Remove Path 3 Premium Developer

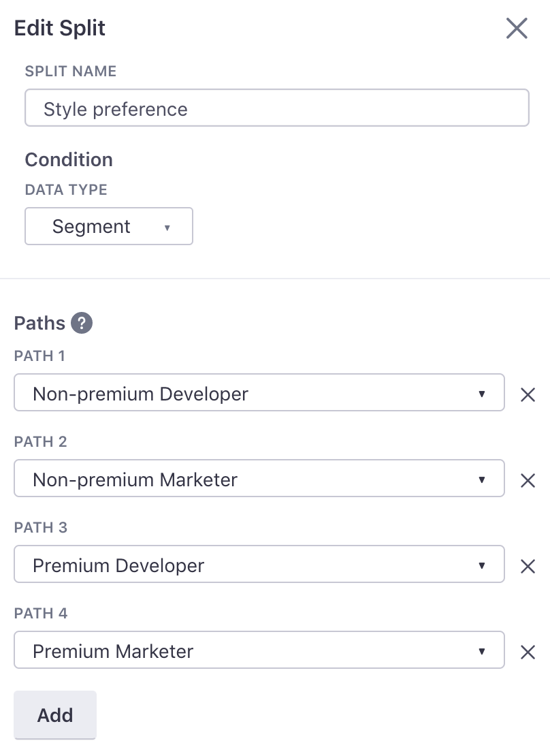pos(528,567)
